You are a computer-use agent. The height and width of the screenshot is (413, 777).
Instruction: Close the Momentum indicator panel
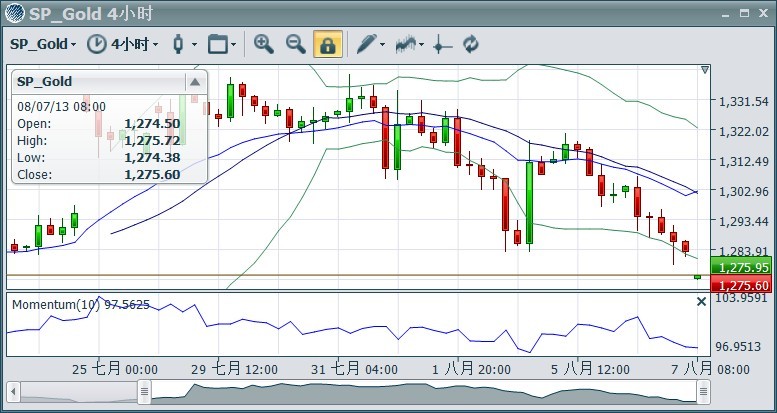pyautogui.click(x=701, y=301)
